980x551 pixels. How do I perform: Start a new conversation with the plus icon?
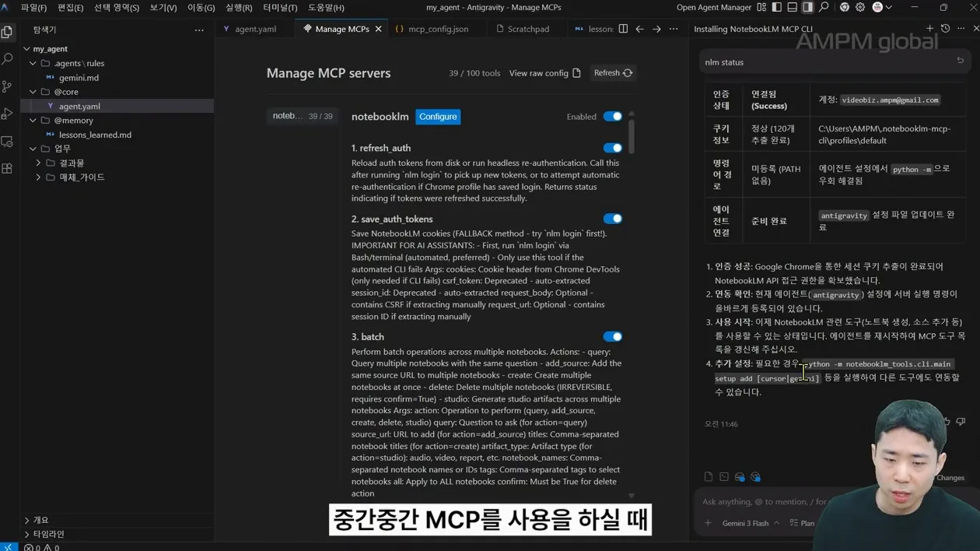(929, 29)
